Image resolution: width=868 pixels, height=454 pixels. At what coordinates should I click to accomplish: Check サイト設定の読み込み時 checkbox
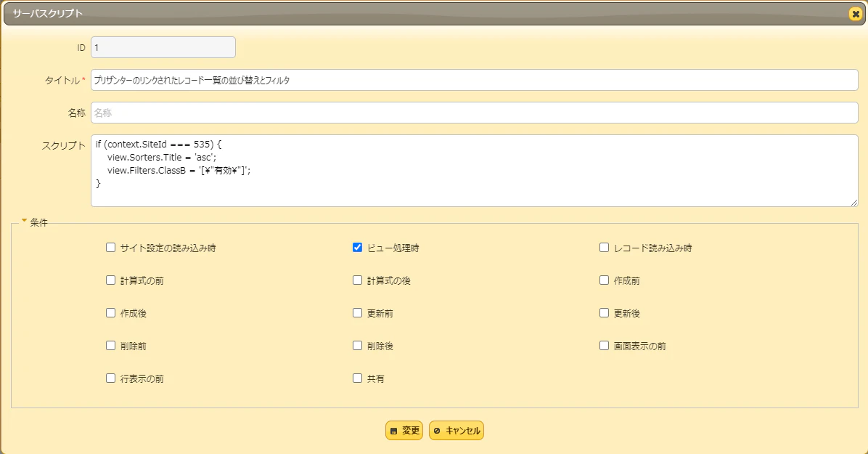pyautogui.click(x=111, y=248)
